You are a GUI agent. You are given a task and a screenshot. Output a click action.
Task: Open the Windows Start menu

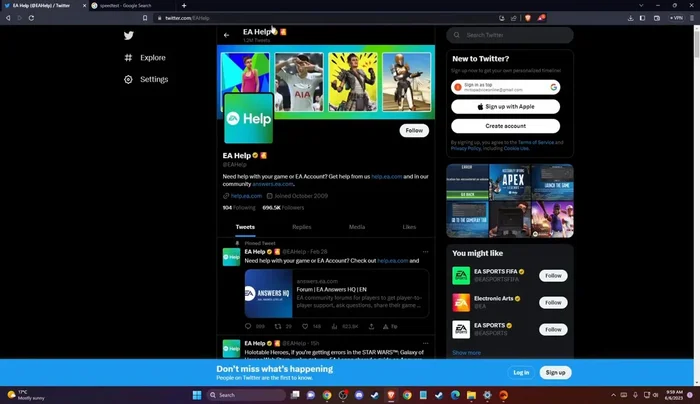coord(197,395)
